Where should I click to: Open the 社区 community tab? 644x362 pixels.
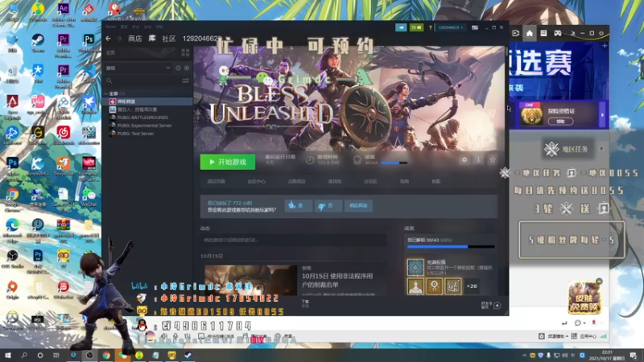(169, 39)
